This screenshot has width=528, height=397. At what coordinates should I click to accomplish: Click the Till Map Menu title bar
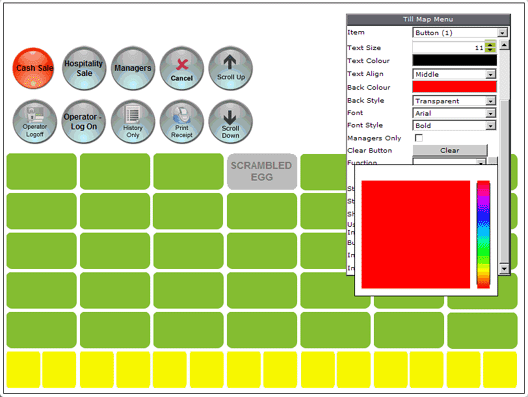[x=428, y=19]
